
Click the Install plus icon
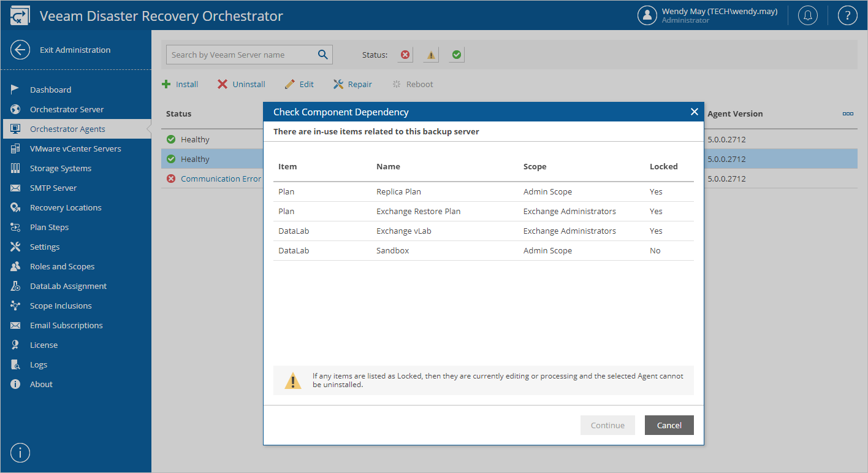pyautogui.click(x=166, y=84)
